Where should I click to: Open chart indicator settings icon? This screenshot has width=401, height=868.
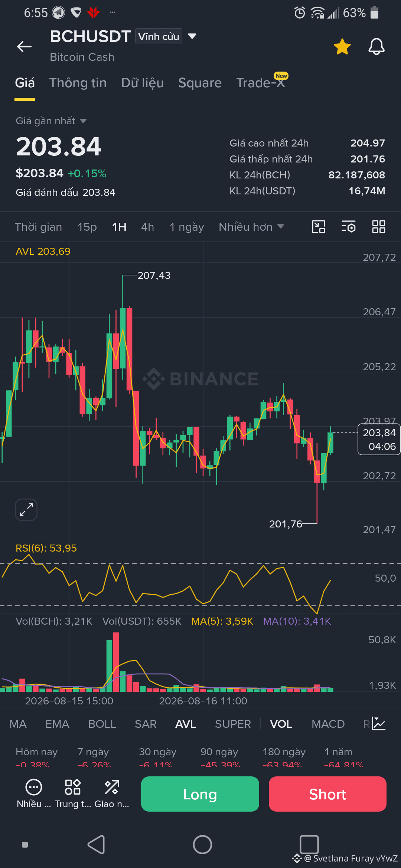[348, 226]
